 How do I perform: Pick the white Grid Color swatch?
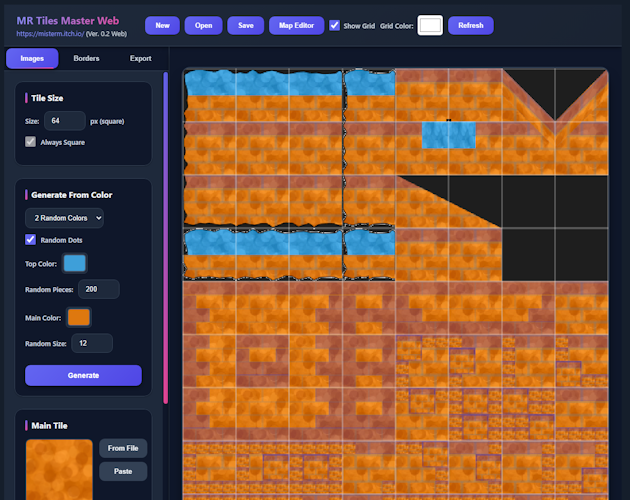point(430,25)
